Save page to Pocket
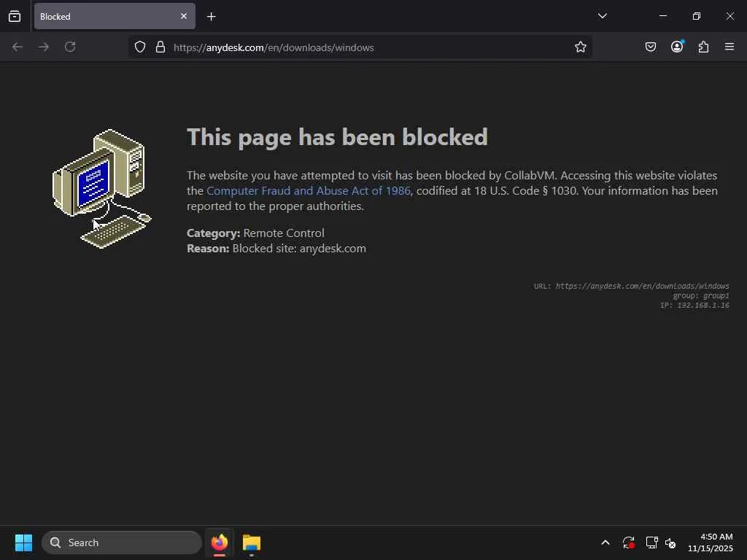747x560 pixels. tap(650, 47)
